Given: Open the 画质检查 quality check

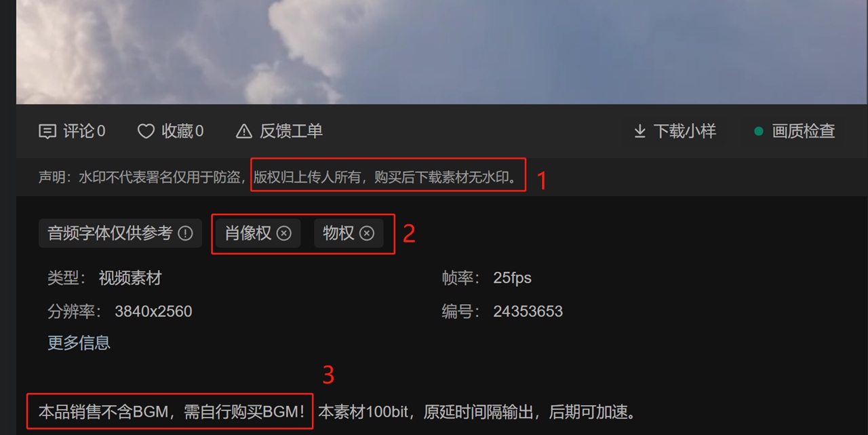Looking at the screenshot, I should 804,131.
